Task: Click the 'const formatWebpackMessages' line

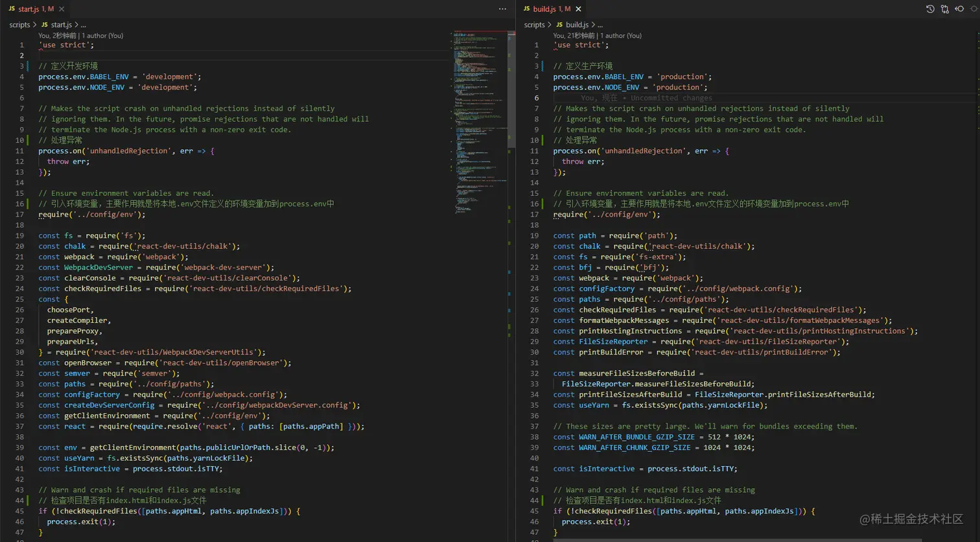Action: coord(723,320)
